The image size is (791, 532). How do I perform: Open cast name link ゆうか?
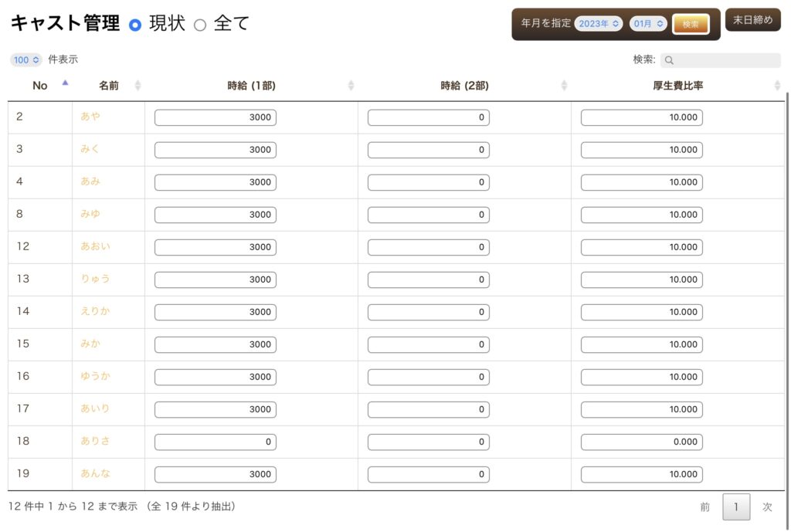click(x=95, y=376)
